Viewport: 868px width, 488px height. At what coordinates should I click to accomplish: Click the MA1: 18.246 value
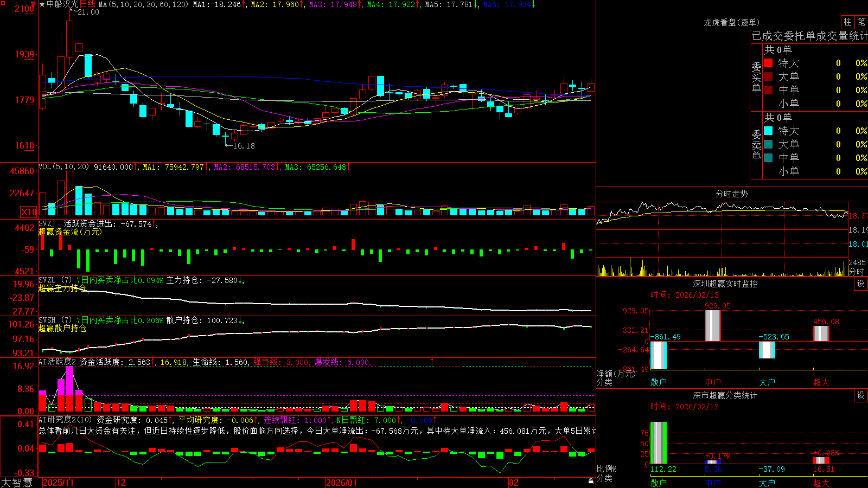[x=216, y=4]
